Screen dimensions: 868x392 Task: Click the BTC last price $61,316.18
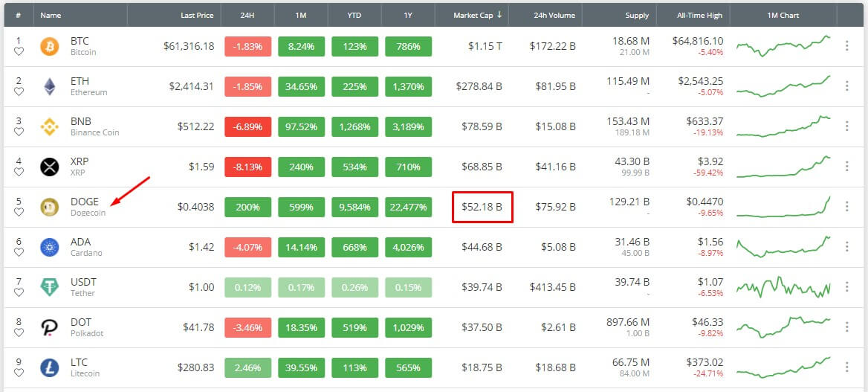[x=189, y=46]
